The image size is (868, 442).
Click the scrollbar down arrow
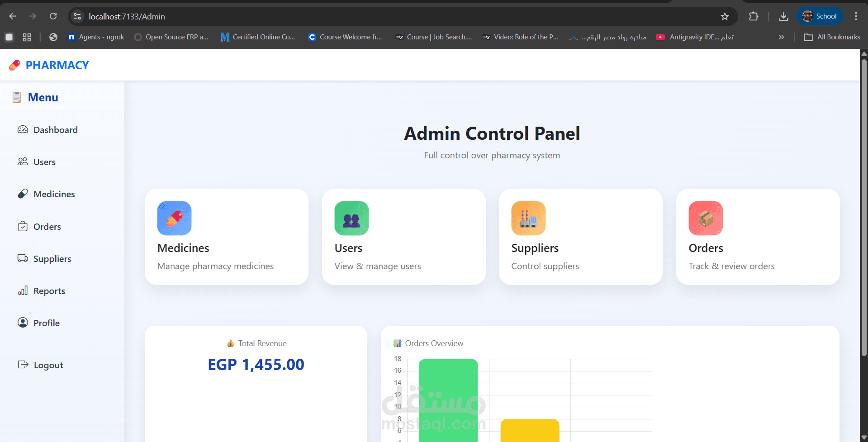[863, 437]
